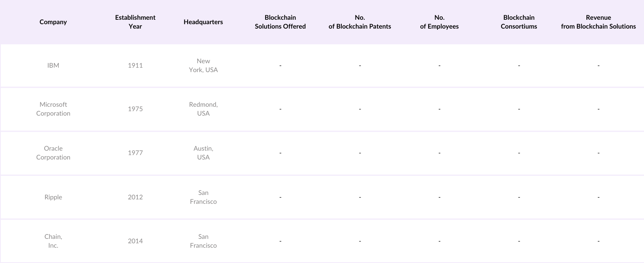This screenshot has height=263, width=644.
Task: Click the Austin, USA headquarters cell
Action: coord(203,153)
